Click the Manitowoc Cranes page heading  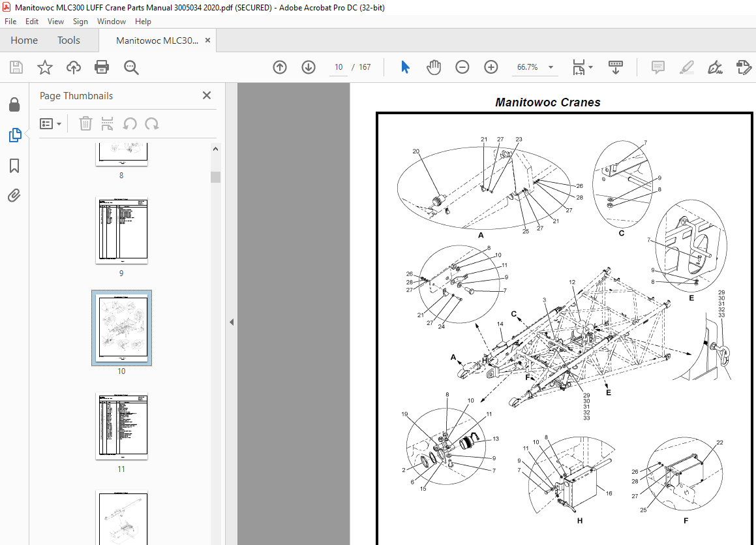548,102
